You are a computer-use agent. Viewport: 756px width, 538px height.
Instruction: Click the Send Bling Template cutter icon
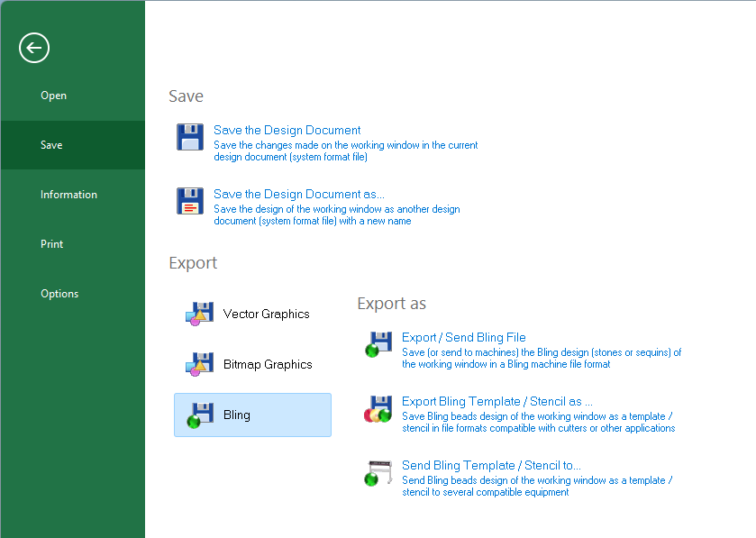378,472
